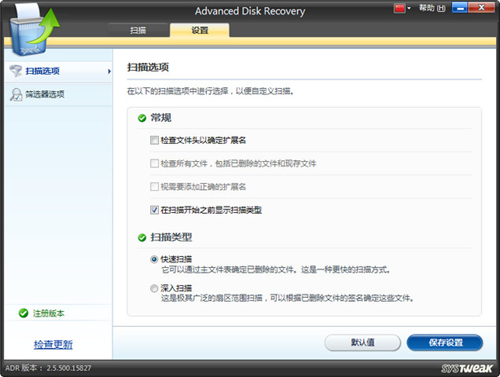
Task: Switch to the 扫描 tab
Action: click(138, 30)
